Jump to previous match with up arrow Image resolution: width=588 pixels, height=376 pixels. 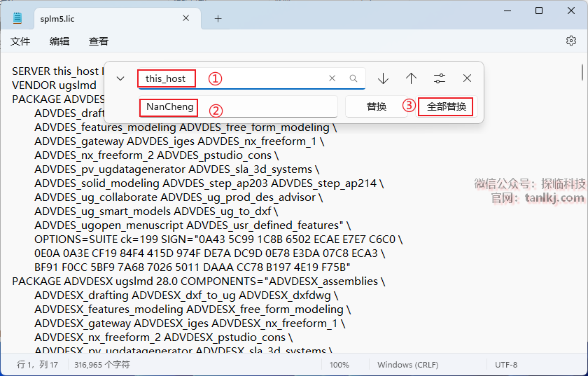coord(411,78)
